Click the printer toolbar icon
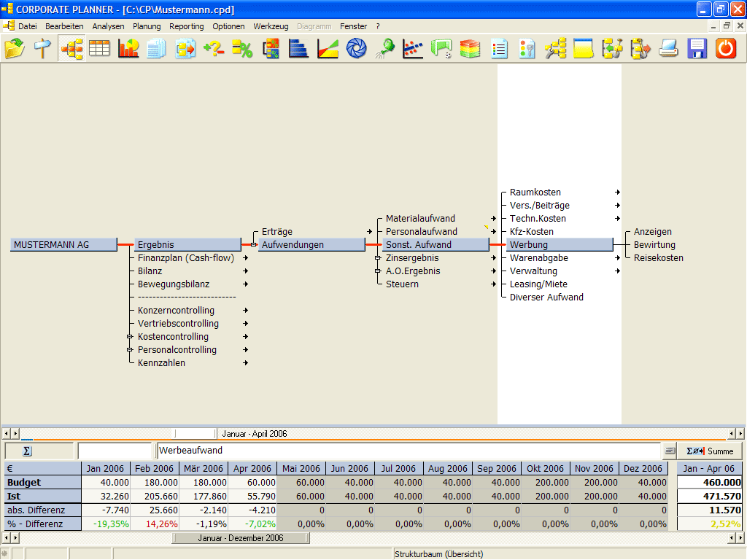The width and height of the screenshot is (747, 560). [x=669, y=49]
